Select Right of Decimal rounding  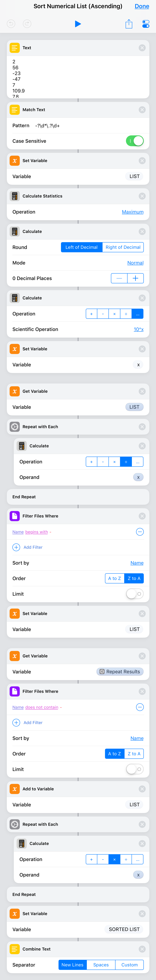coord(123,247)
